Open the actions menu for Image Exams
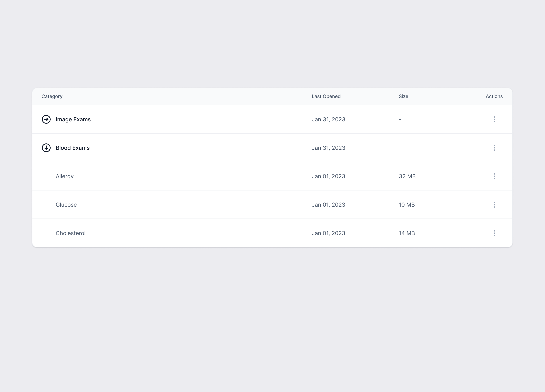 [x=494, y=119]
